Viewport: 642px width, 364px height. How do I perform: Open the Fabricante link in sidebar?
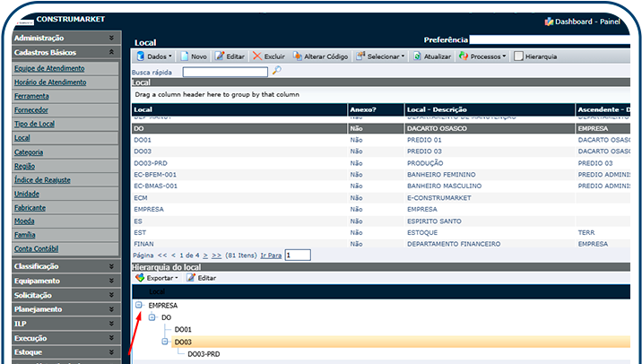[x=30, y=207]
